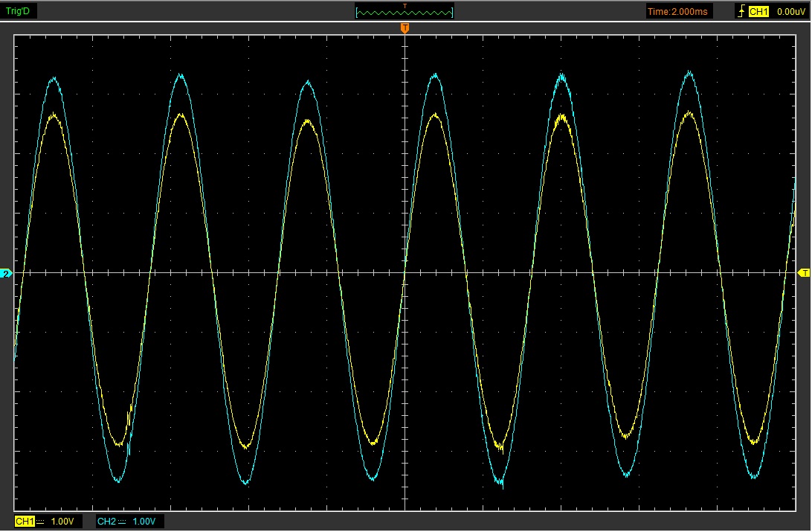Click the yellow CH1 trigger source badge

pos(758,11)
